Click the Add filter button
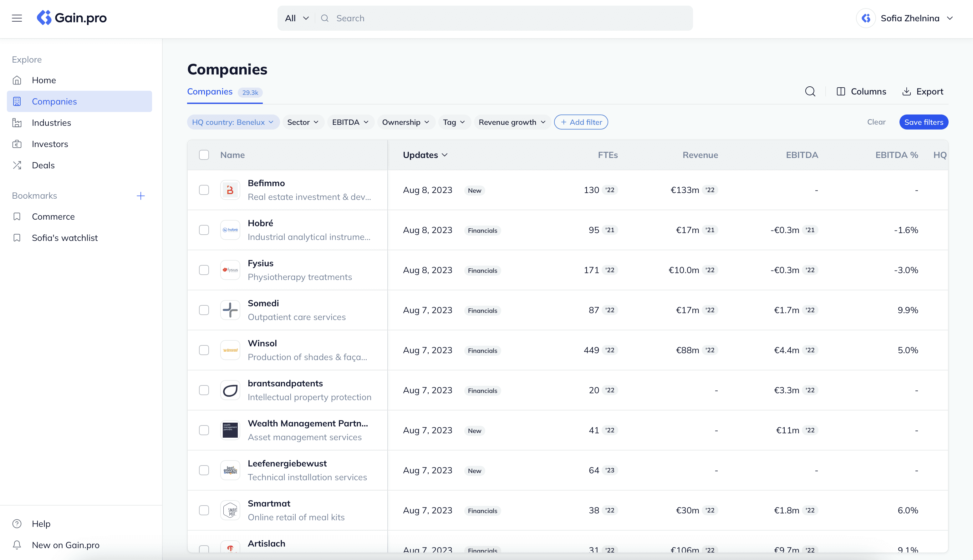Viewport: 973px width, 560px height. click(581, 122)
